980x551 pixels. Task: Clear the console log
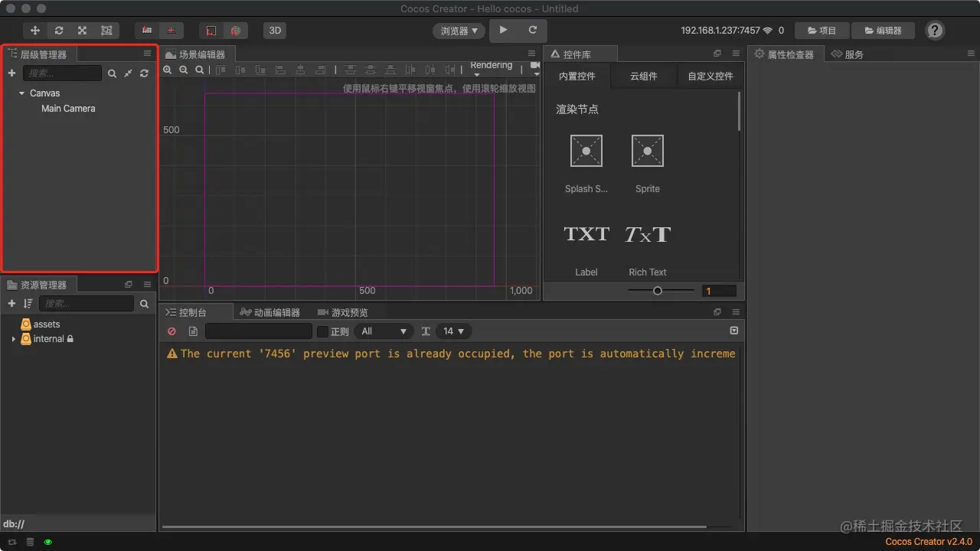coord(171,331)
